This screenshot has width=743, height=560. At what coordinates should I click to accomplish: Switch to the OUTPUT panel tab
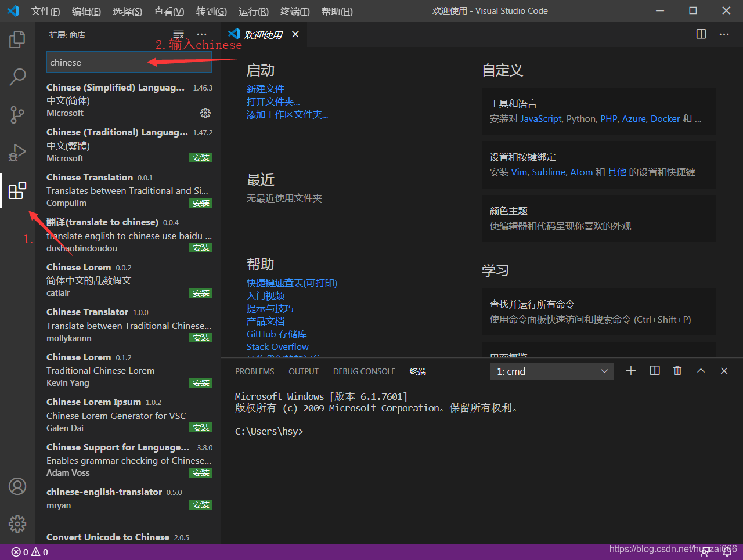[304, 371]
